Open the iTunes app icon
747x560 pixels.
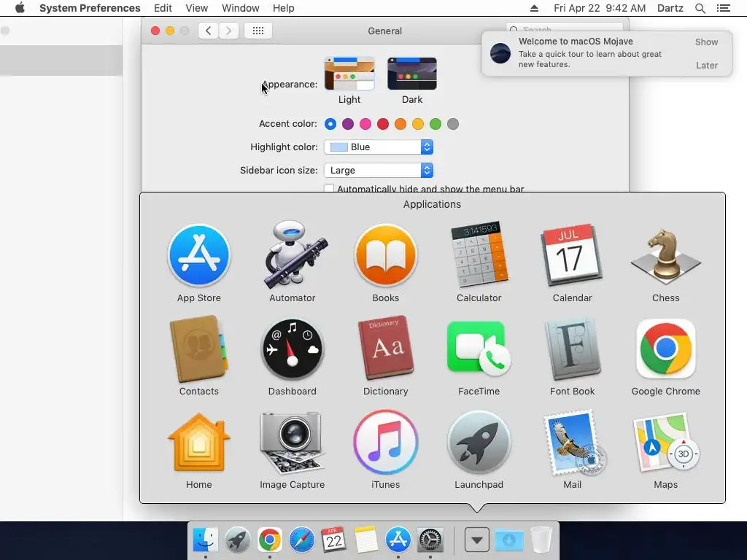coord(385,443)
